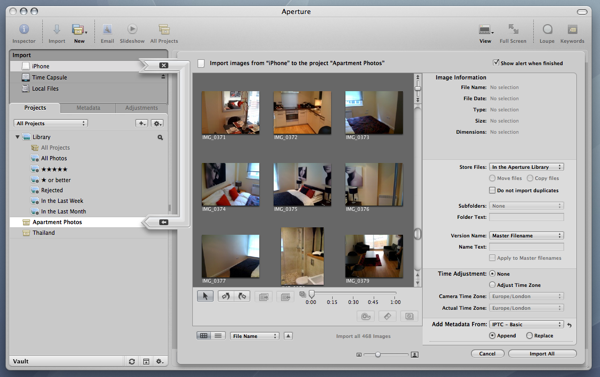Eject the Time Capsule source
Viewport: 600px width, 377px height.
coord(163,77)
